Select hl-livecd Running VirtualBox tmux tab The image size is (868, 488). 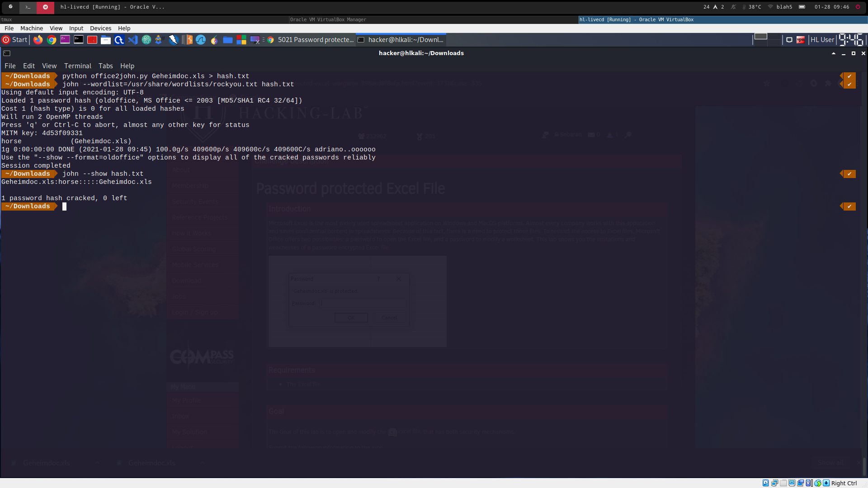click(x=636, y=19)
